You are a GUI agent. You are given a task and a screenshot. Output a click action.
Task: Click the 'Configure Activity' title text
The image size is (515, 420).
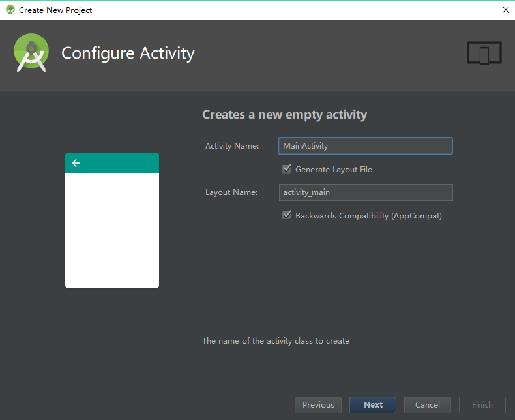[x=128, y=53]
